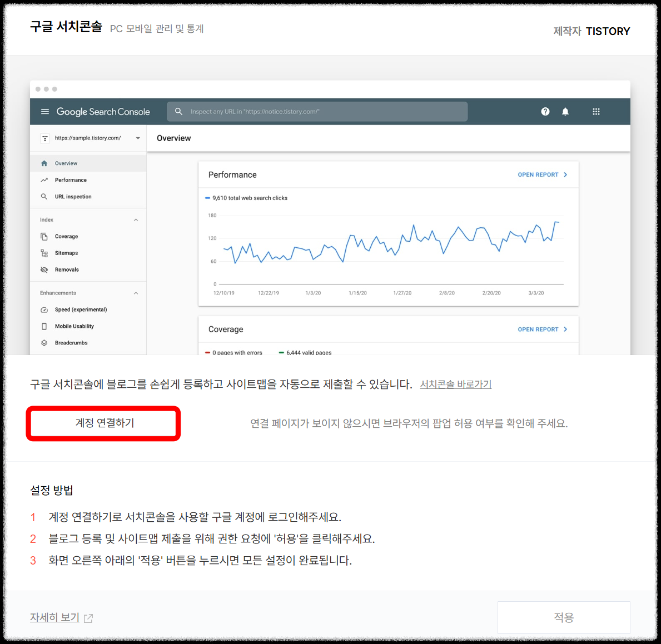Click the Performance trend line icon
Viewport: 661px width, 644px height.
click(x=44, y=180)
